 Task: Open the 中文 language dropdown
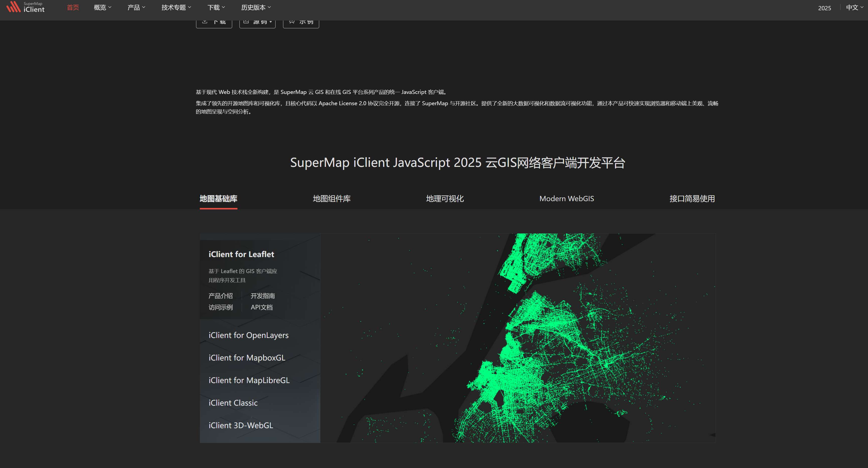(854, 8)
